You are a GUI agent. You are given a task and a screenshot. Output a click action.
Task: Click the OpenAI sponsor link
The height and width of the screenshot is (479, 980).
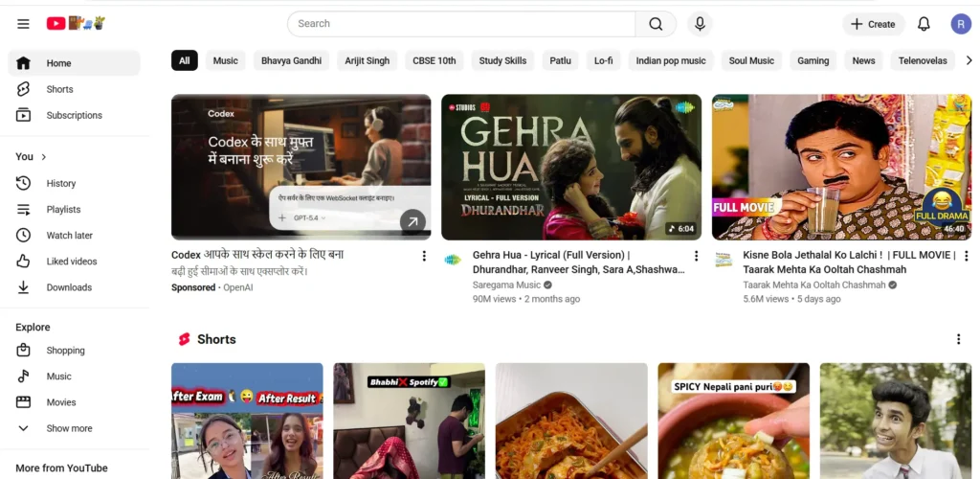coord(238,287)
